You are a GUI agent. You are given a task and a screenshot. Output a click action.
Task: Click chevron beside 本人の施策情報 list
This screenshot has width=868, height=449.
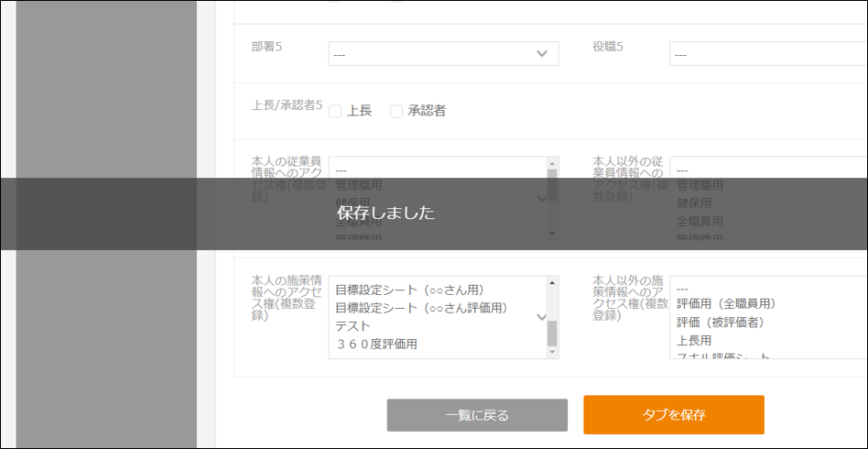(542, 317)
